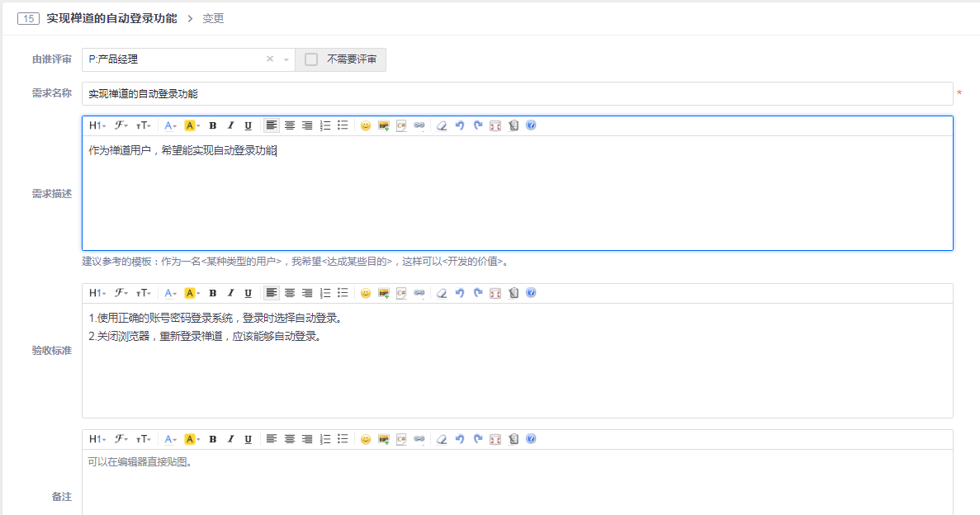
Task: Click inside the 需求描述 text area
Action: [517, 192]
